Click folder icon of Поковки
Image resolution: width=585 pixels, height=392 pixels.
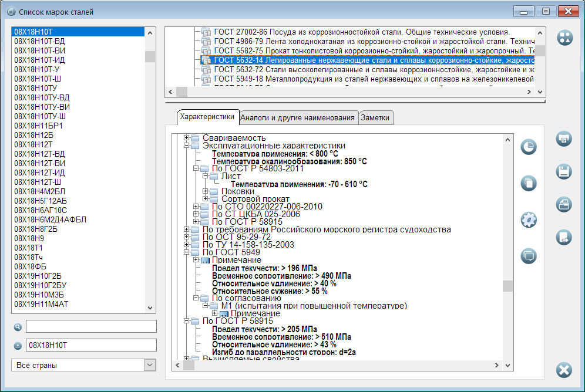click(x=214, y=191)
